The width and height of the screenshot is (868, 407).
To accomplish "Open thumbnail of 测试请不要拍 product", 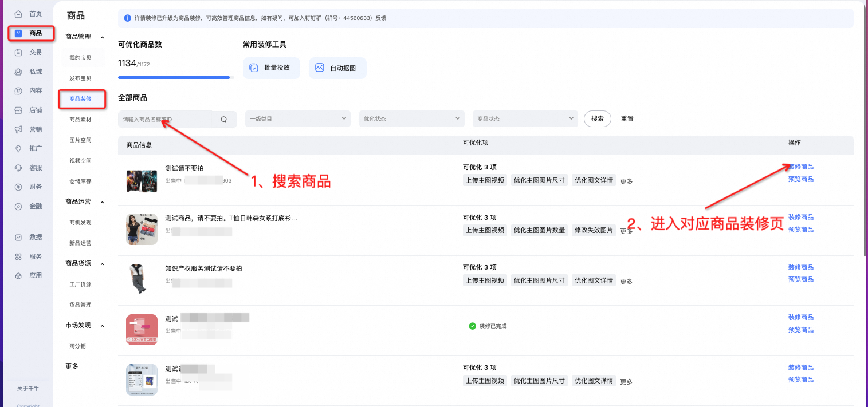I will (x=142, y=180).
